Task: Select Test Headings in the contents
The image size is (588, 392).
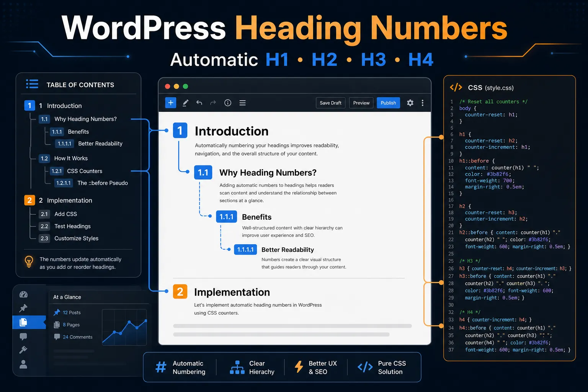Action: [72, 226]
